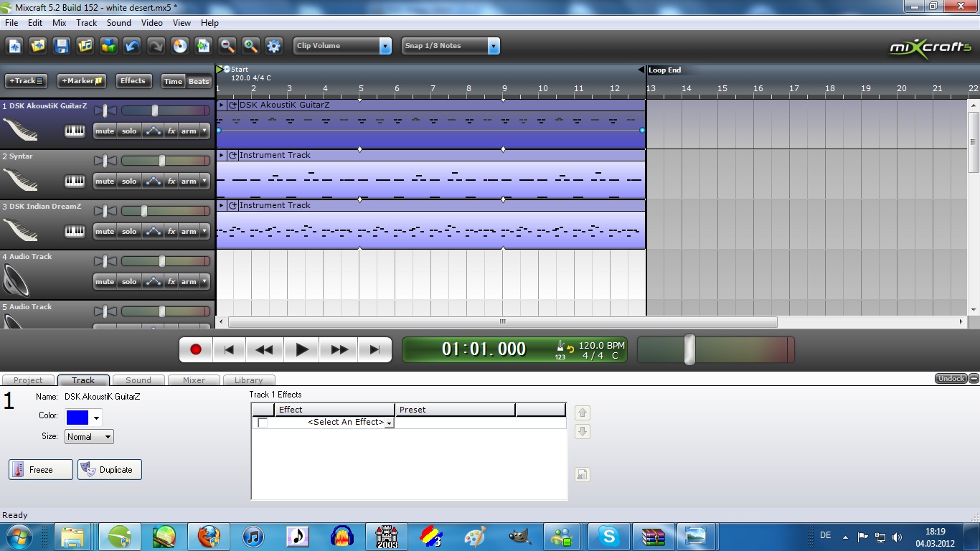The image size is (980, 551).
Task: Save the project with the floppy disk icon
Action: [x=62, y=46]
